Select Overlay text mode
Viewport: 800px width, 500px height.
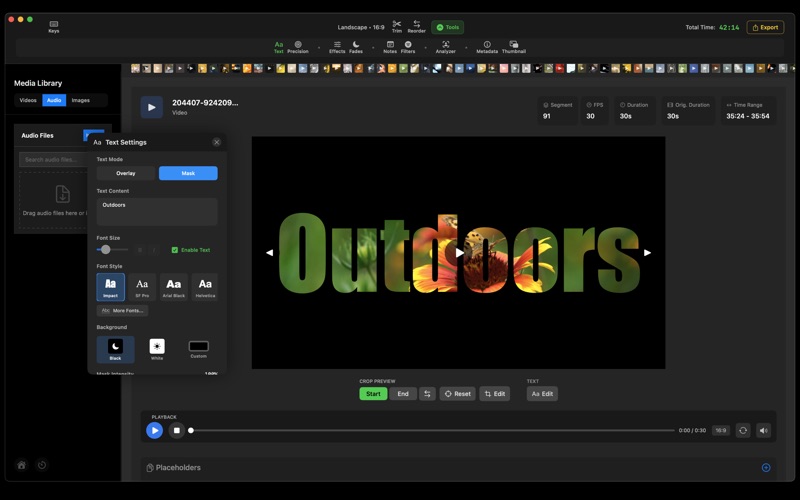coord(126,173)
